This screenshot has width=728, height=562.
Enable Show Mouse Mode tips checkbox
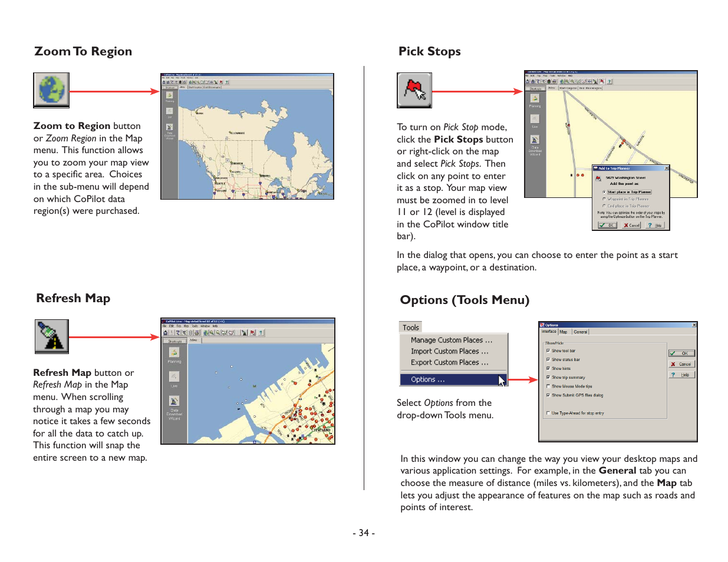pyautogui.click(x=548, y=386)
